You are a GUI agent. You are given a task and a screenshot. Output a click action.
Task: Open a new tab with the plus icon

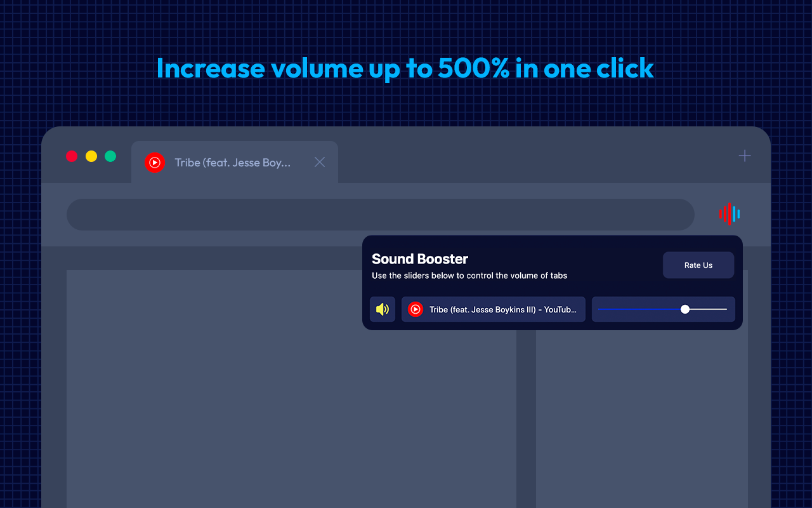745,156
